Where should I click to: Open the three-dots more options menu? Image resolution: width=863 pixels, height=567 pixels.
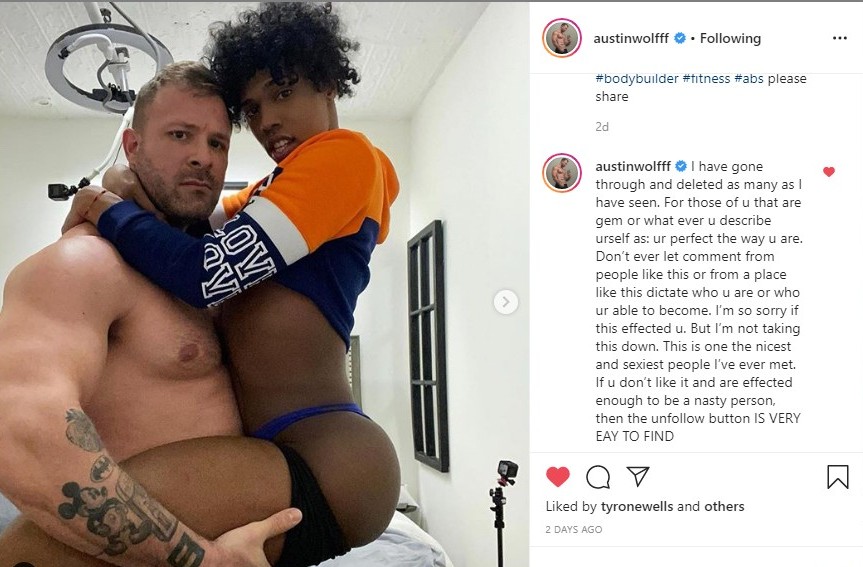pos(839,38)
